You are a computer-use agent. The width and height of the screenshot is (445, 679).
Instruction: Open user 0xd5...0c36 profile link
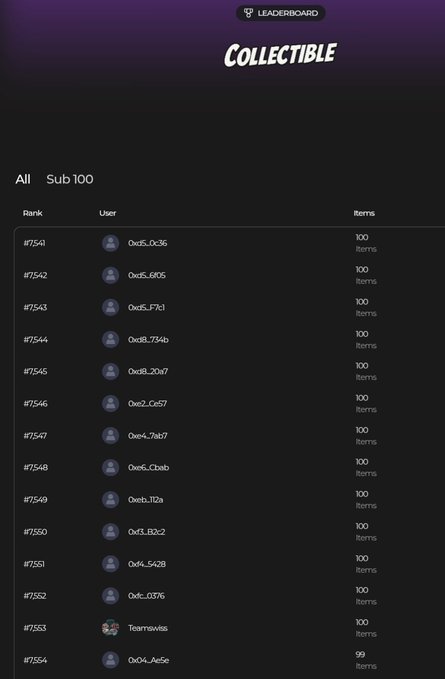pyautogui.click(x=148, y=243)
